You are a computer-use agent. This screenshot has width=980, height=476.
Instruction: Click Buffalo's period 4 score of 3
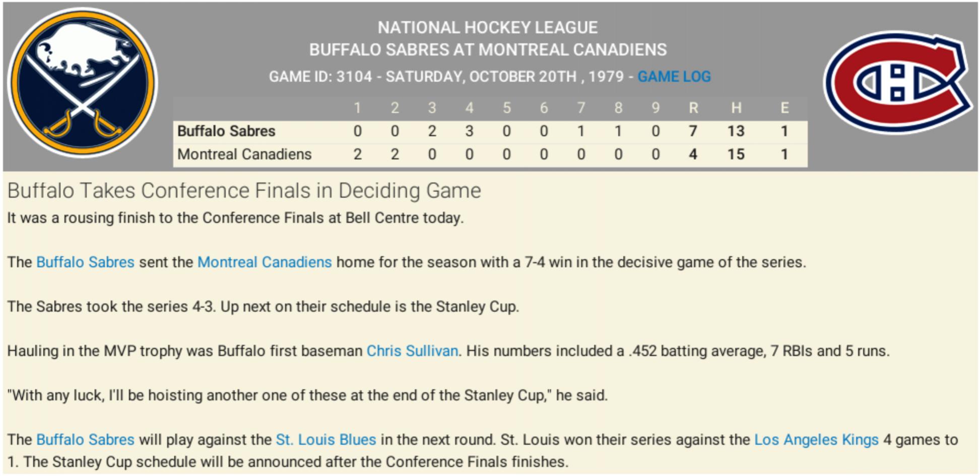[469, 131]
